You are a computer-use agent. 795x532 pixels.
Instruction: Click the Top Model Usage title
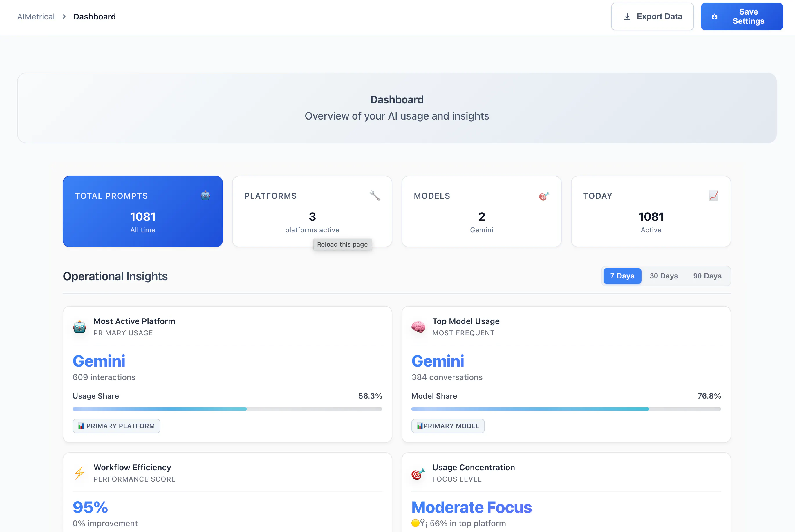[x=466, y=321]
